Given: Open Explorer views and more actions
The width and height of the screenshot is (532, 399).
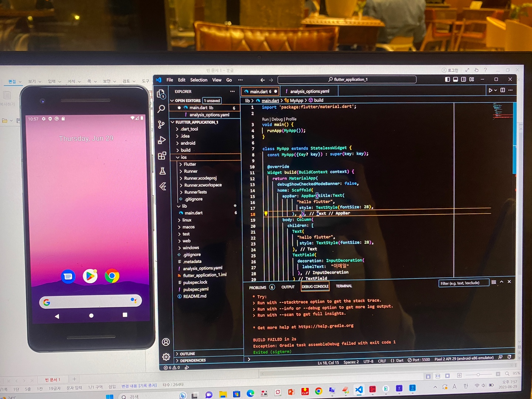Looking at the screenshot, I should (x=232, y=92).
